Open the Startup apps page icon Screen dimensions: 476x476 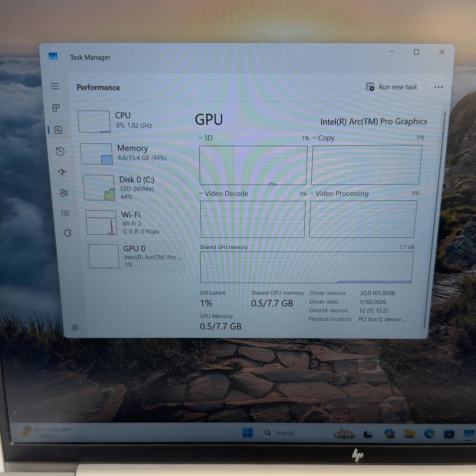click(62, 172)
